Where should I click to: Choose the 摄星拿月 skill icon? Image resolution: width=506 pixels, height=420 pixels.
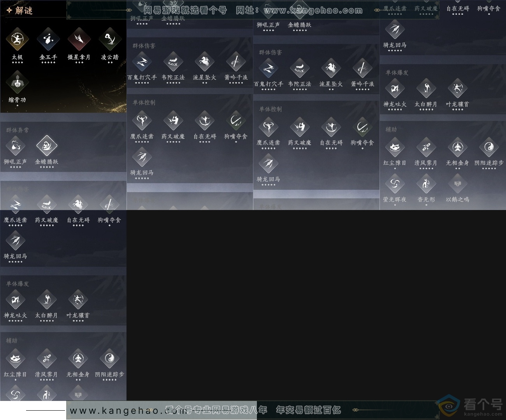[x=79, y=39]
